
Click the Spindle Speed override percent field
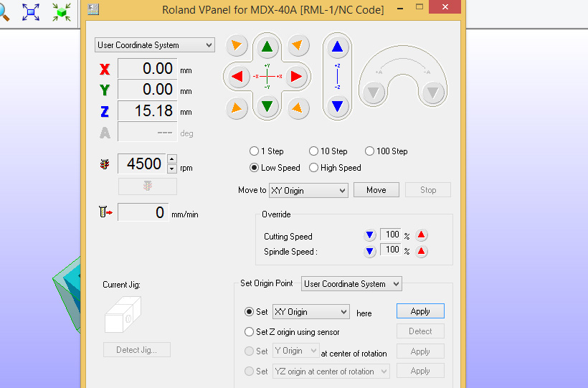click(390, 250)
